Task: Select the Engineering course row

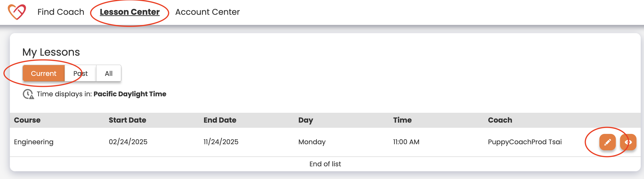Action: click(x=34, y=142)
